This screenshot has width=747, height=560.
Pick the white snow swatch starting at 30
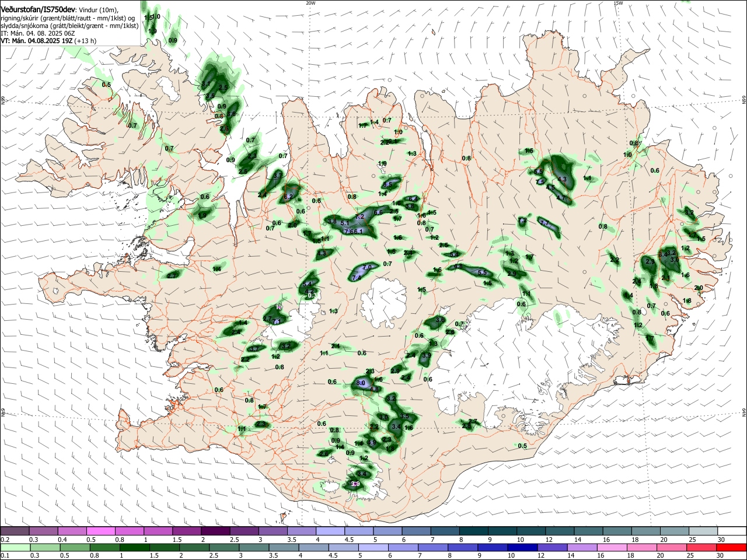click(731, 531)
